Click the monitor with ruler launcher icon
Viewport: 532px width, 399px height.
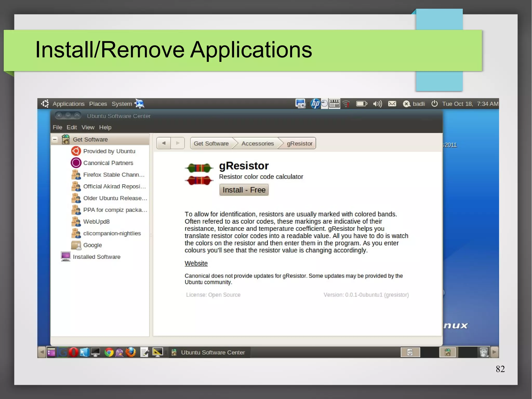[x=157, y=352]
